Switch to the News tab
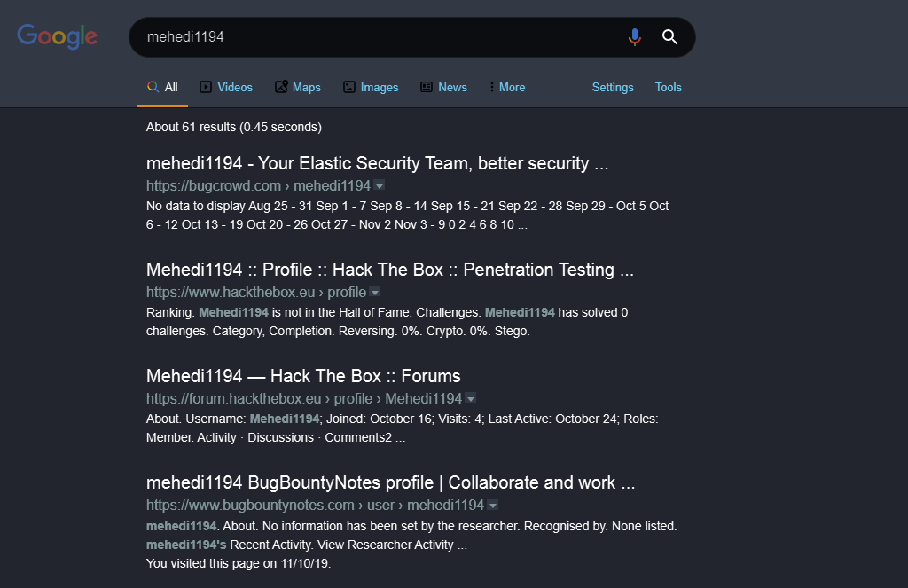Screen dimensions: 908x588 tap(443, 88)
